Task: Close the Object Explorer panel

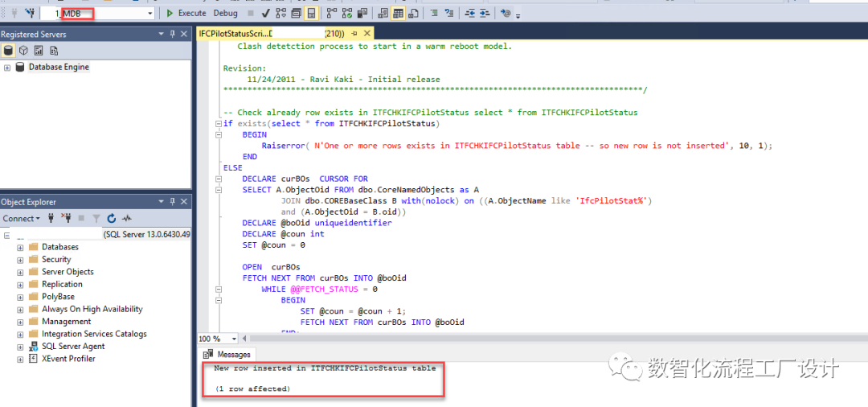Action: [184, 202]
